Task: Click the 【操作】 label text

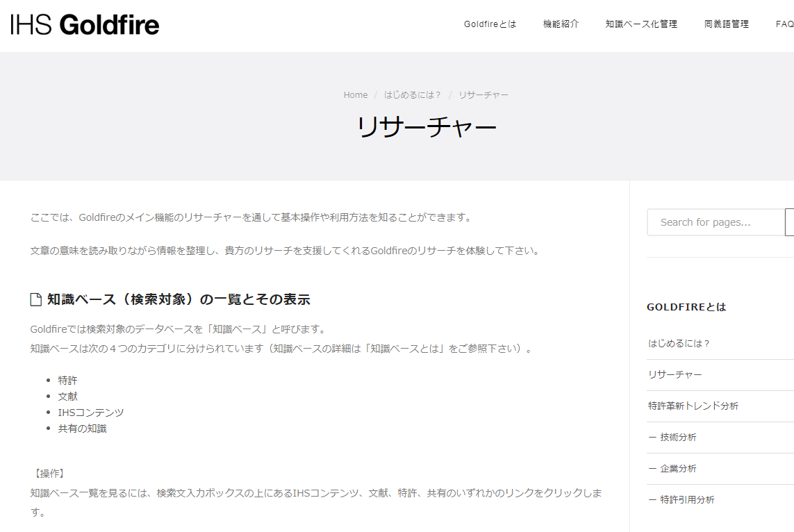Action: coord(49,473)
